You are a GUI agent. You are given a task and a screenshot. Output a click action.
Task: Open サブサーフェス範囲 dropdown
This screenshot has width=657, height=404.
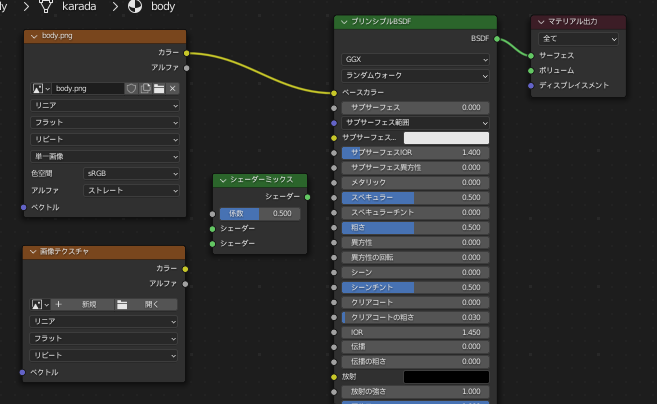(415, 123)
